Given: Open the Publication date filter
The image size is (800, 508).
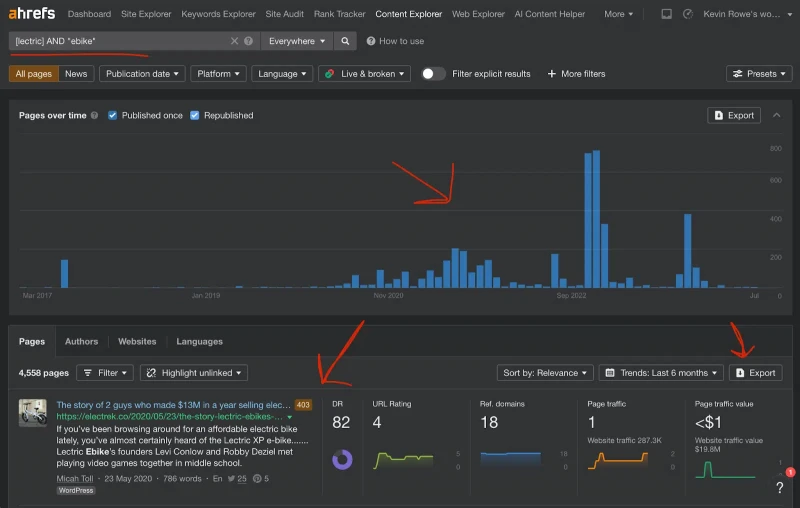Looking at the screenshot, I should click(142, 73).
